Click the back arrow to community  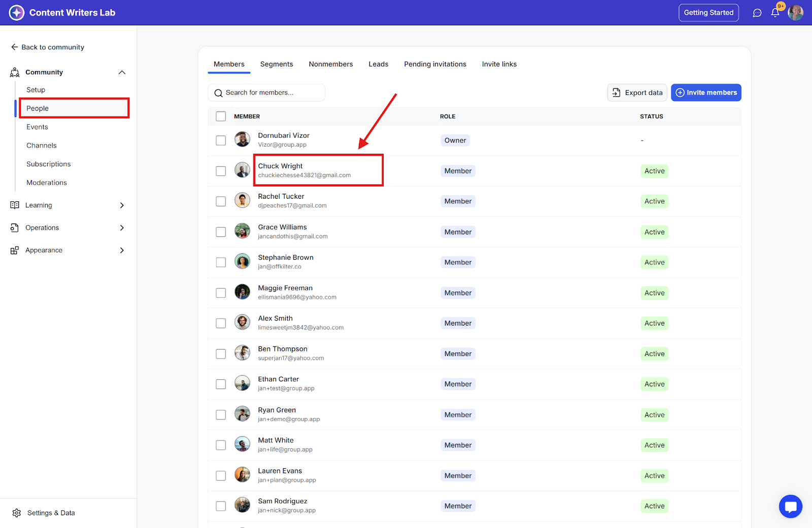(x=15, y=47)
